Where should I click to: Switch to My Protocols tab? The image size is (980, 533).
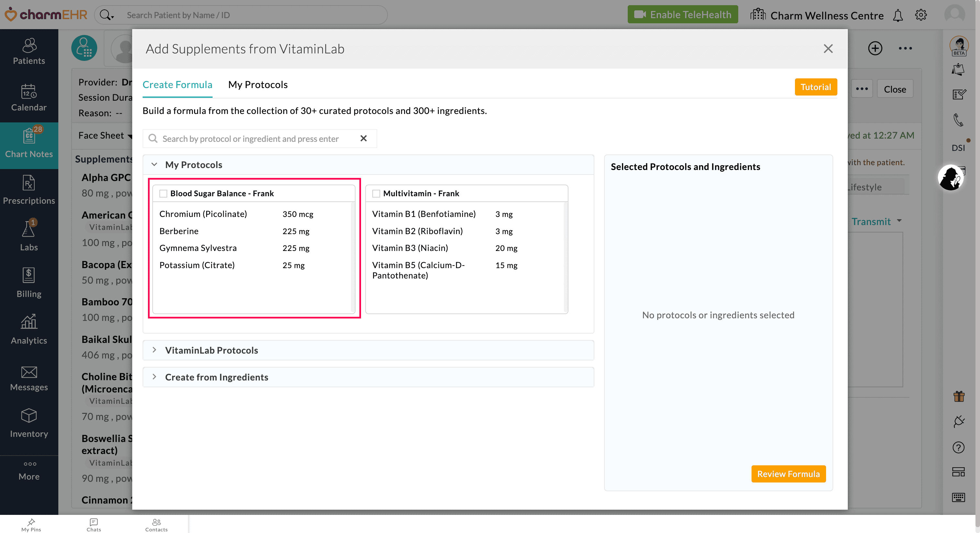258,85
